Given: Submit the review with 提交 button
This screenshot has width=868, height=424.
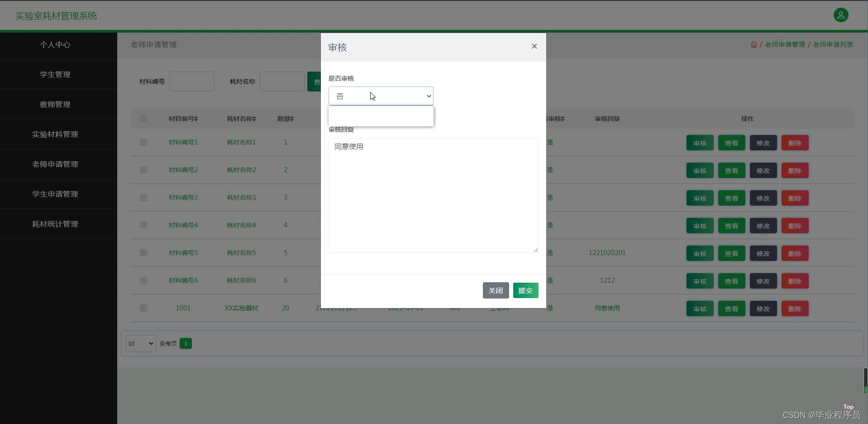Looking at the screenshot, I should coord(525,290).
